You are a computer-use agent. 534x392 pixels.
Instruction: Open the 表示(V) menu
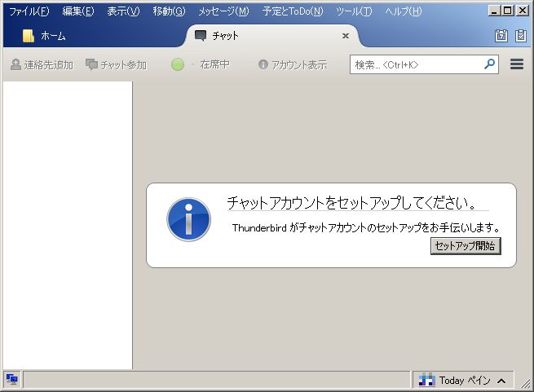(x=123, y=11)
